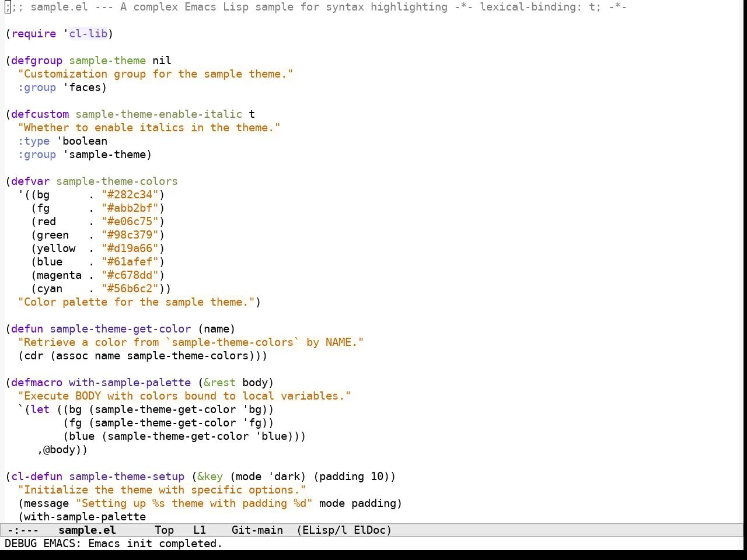
Task: Click the "Execute BODY with colors bound" docstring
Action: (x=184, y=396)
